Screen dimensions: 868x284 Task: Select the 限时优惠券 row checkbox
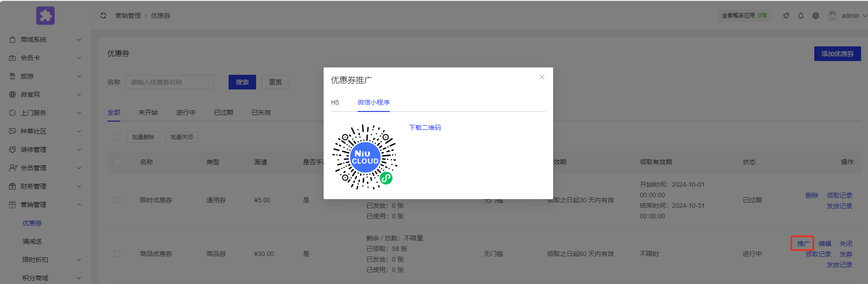tap(117, 200)
